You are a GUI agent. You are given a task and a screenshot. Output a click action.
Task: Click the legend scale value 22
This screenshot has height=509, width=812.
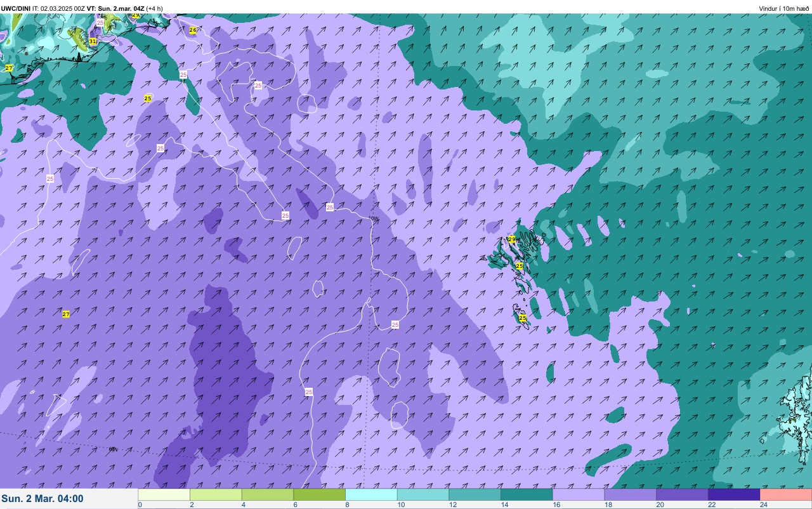point(712,505)
